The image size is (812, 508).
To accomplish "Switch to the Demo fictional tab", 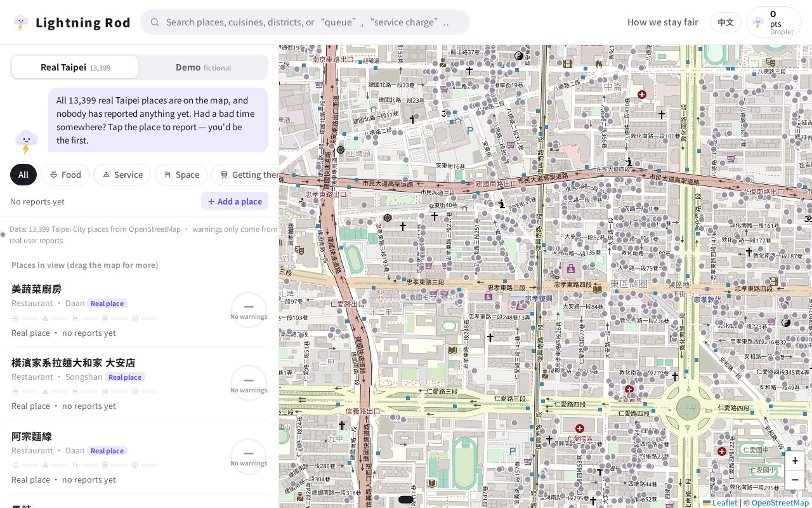I will coord(203,67).
